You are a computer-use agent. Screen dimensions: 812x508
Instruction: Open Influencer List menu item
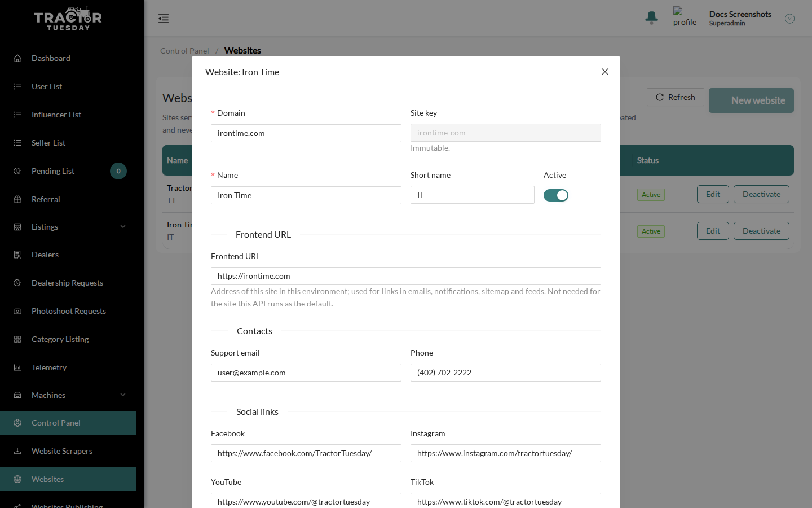coord(68,115)
